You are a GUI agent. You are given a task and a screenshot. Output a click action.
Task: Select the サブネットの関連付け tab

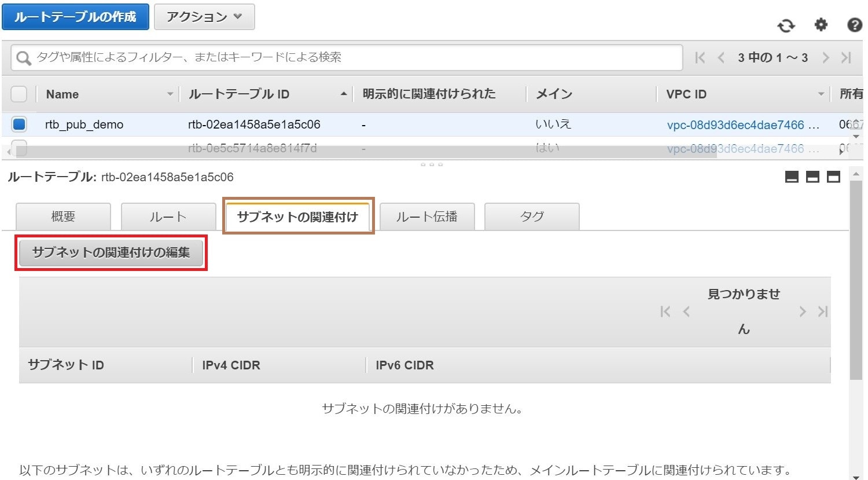297,217
